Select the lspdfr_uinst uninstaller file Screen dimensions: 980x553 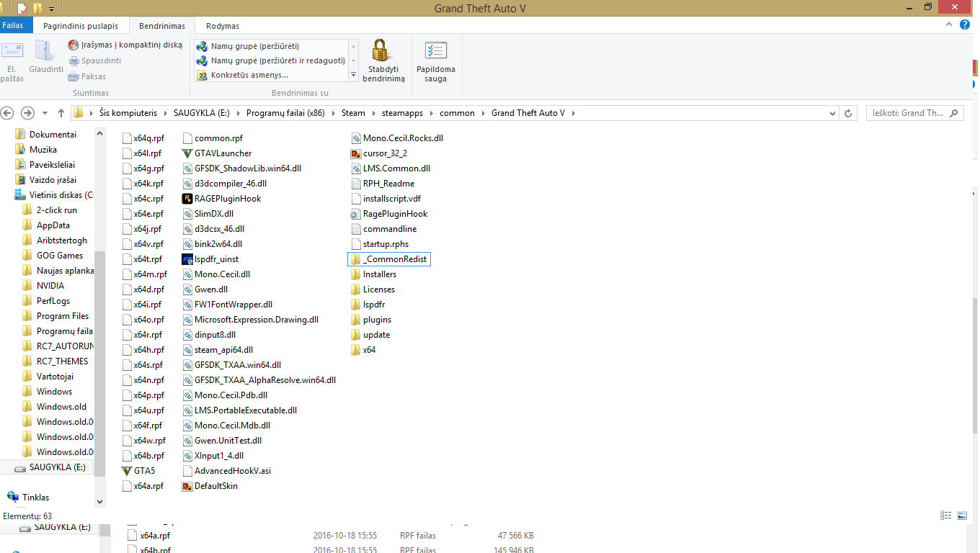210,259
